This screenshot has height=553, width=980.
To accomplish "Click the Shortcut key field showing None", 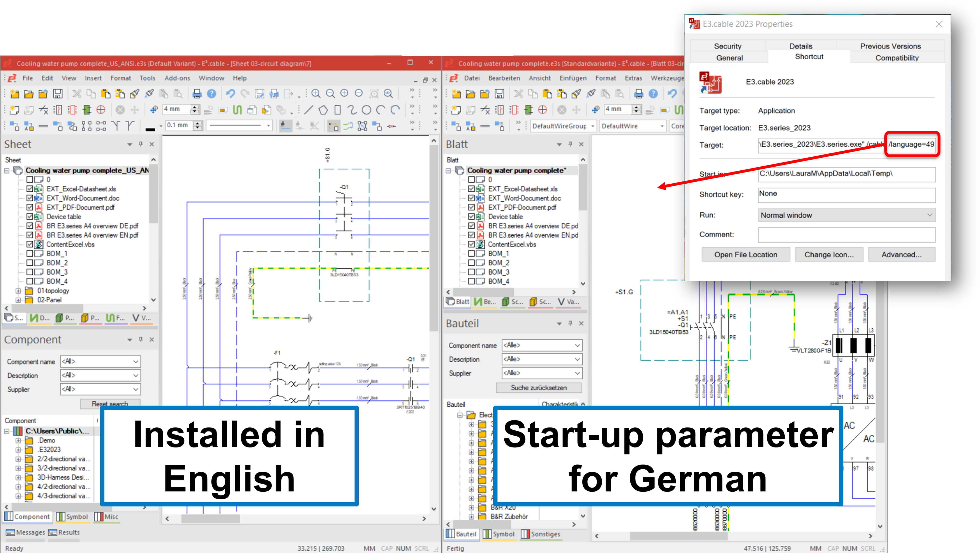I will click(846, 194).
